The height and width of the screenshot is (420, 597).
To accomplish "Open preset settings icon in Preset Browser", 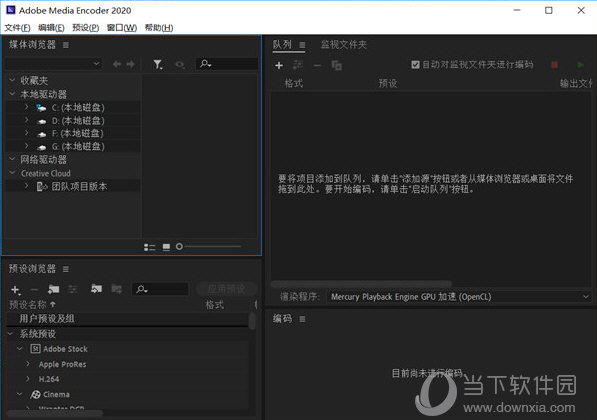I will point(73,290).
